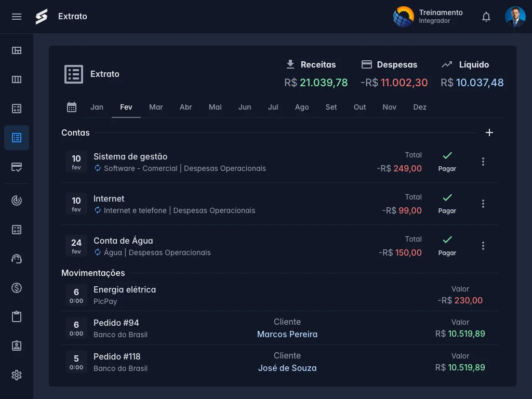Open the settings gear at sidebar bottom
The image size is (532, 399).
coord(17,375)
